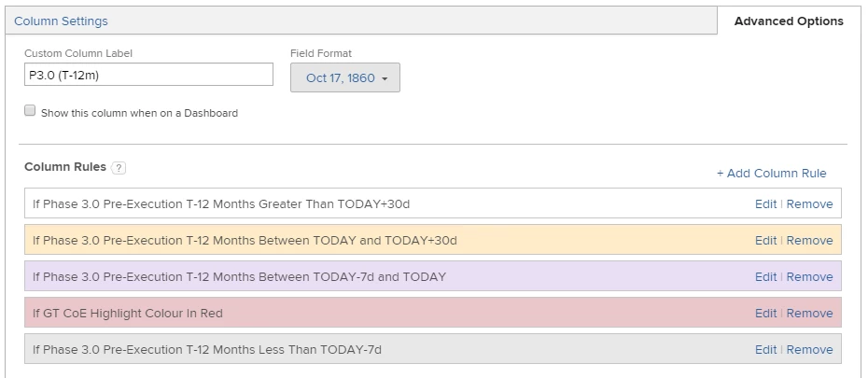This screenshot has height=378, width=868.
Task: Click the Custom Column Label text field
Action: coord(148,75)
